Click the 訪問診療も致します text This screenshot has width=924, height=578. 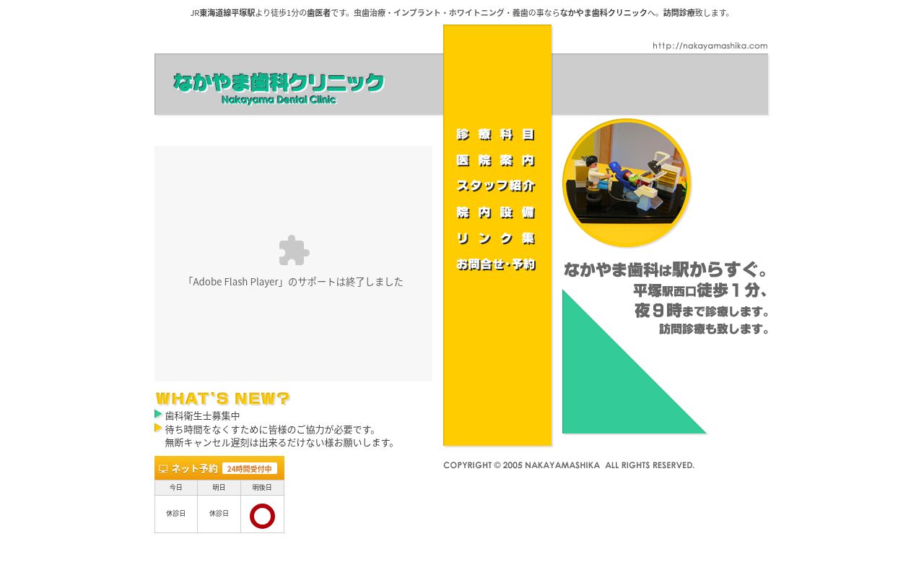[x=714, y=329]
